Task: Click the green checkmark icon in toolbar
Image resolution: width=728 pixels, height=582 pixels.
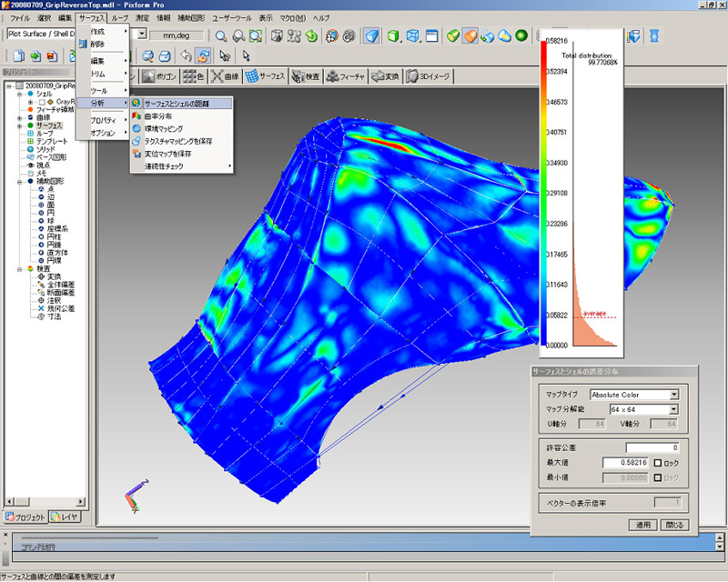Action: (452, 35)
